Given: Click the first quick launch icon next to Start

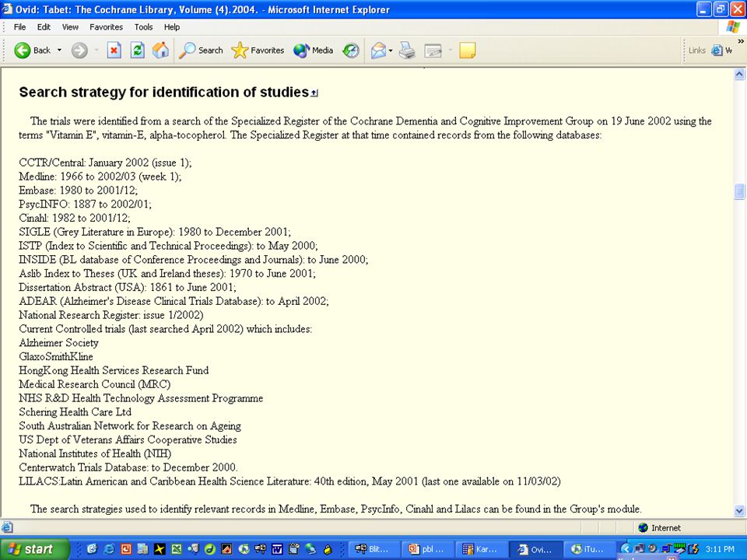Looking at the screenshot, I should pyautogui.click(x=92, y=549).
